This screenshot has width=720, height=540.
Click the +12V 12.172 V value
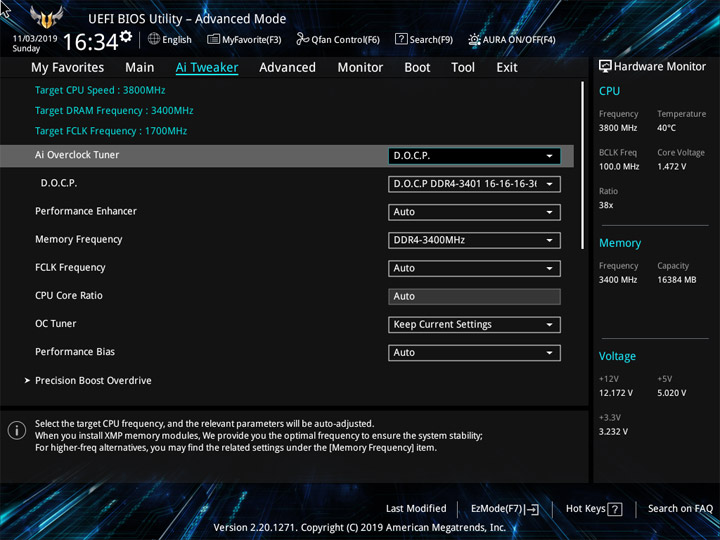point(615,393)
